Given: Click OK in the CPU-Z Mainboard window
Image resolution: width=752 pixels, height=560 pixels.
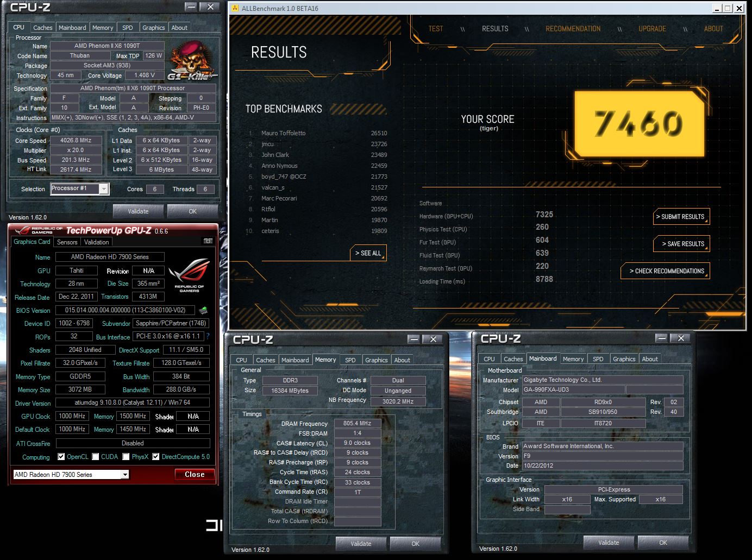Looking at the screenshot, I should 663,542.
